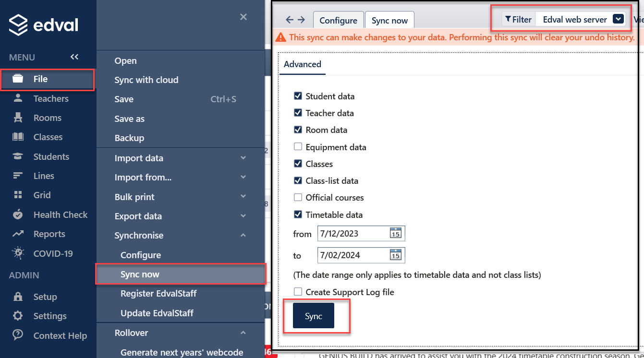Click the Settings gear icon
Screen dimensions: 644x358
18,316
